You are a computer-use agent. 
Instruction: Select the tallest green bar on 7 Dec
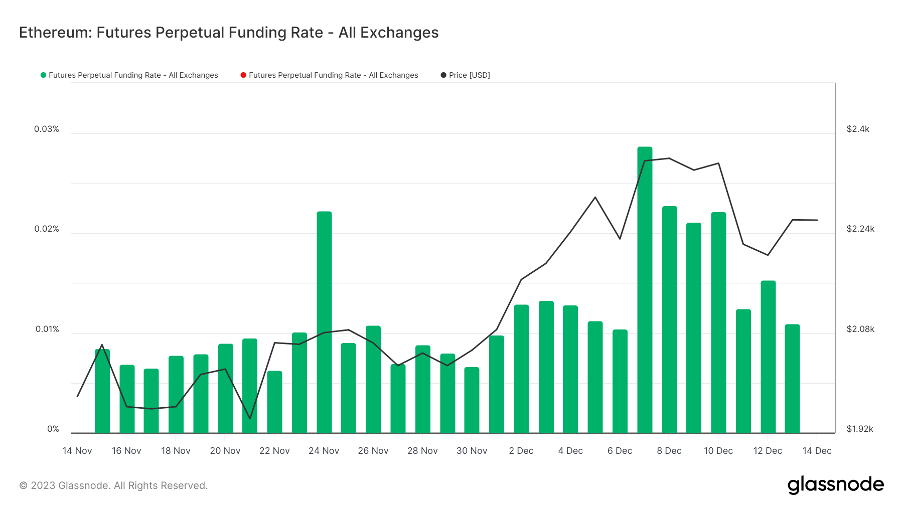645,290
